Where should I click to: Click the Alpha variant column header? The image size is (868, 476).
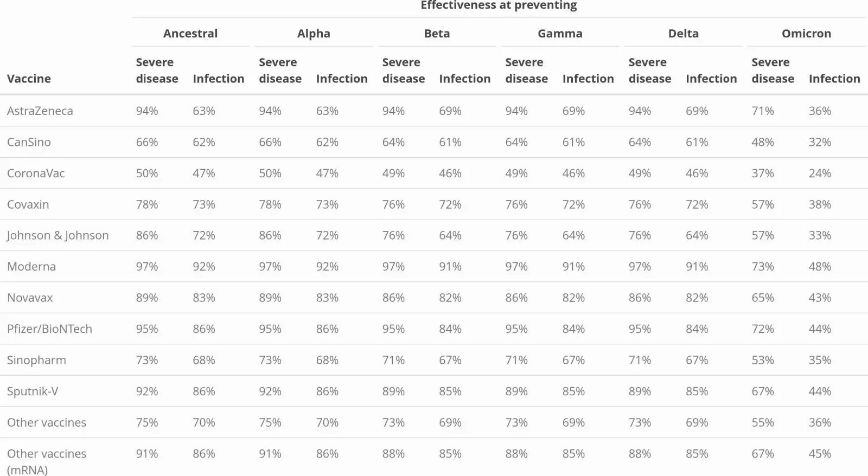pos(314,34)
